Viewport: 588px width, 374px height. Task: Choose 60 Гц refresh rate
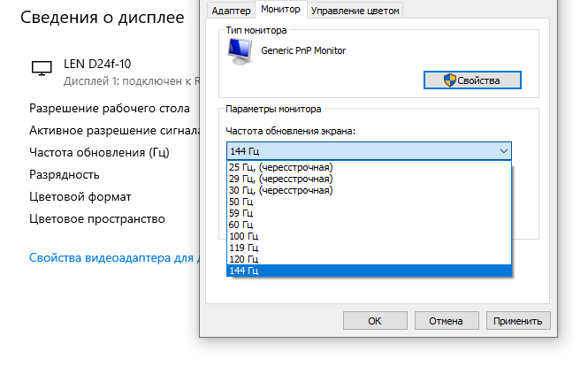369,225
